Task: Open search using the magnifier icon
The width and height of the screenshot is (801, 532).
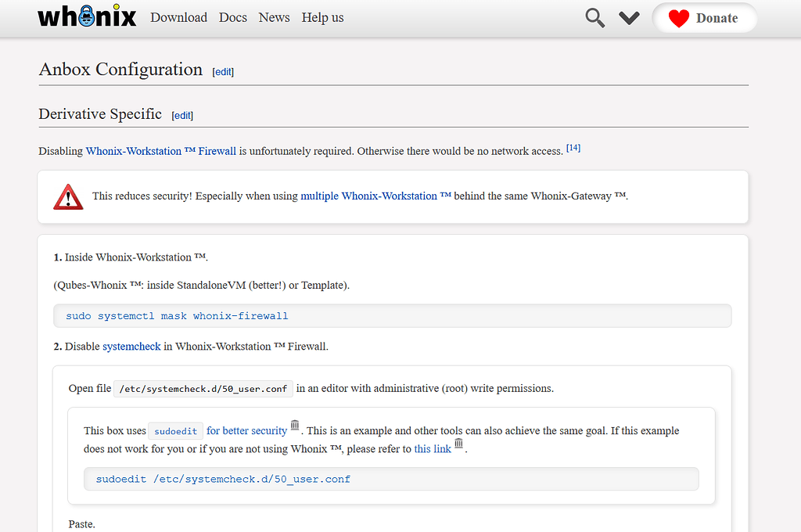Action: [594, 16]
